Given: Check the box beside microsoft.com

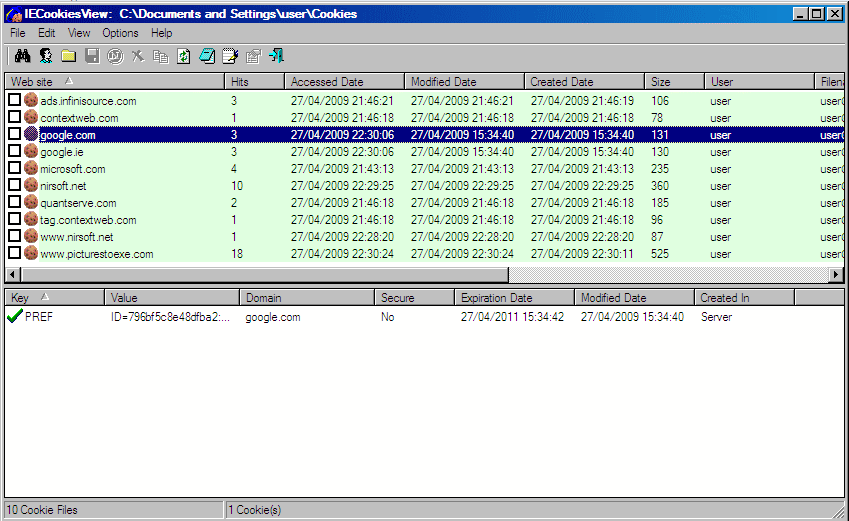Looking at the screenshot, I should tap(14, 169).
